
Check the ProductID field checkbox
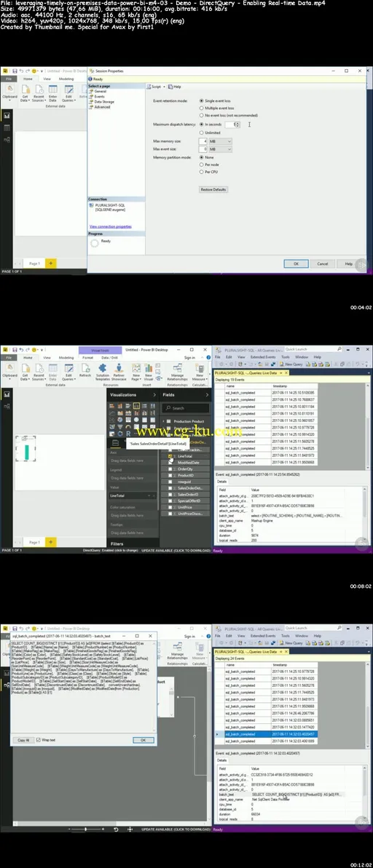170,475
